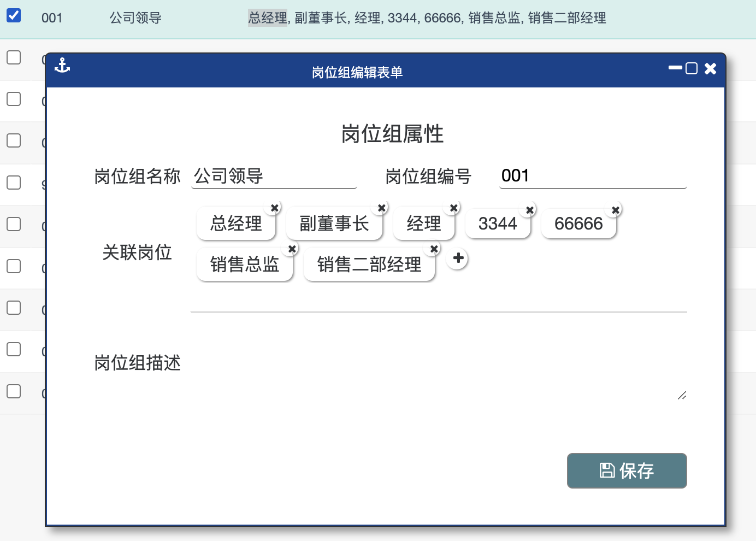Remove the 66666 position tag
Viewport: 756px width, 541px height.
(615, 210)
